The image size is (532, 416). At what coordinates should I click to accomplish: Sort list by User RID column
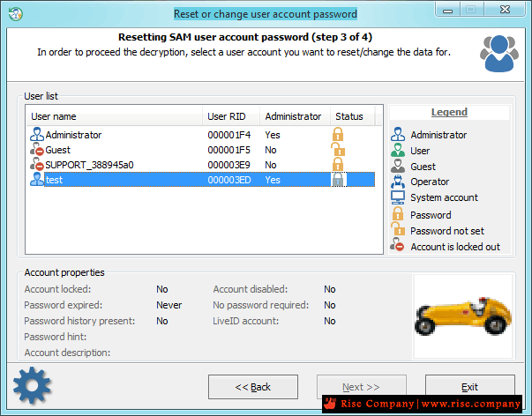[x=230, y=116]
